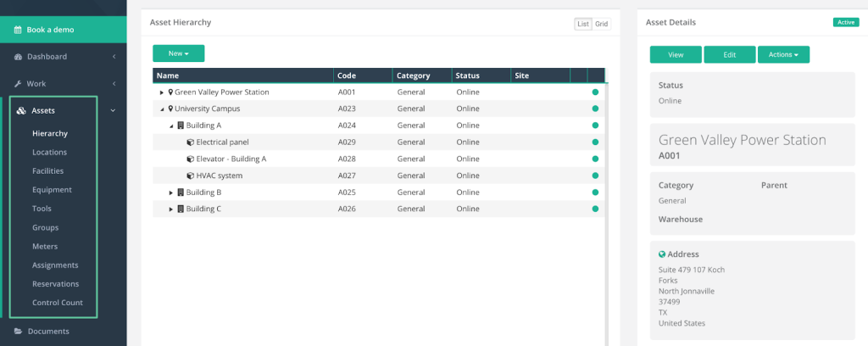Image resolution: width=868 pixels, height=346 pixels.
Task: Click the Work wrench icon
Action: click(x=19, y=84)
